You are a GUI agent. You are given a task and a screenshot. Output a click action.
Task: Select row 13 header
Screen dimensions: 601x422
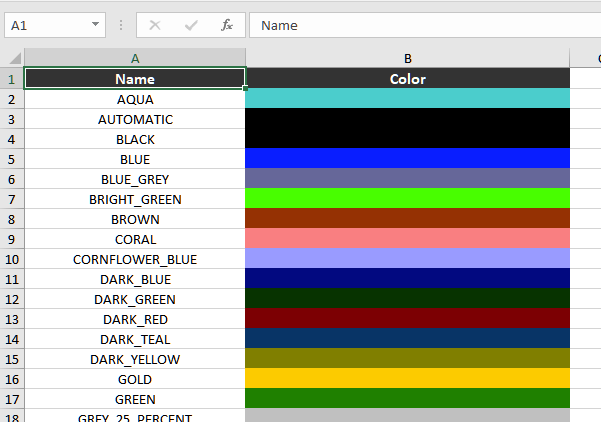click(x=11, y=319)
